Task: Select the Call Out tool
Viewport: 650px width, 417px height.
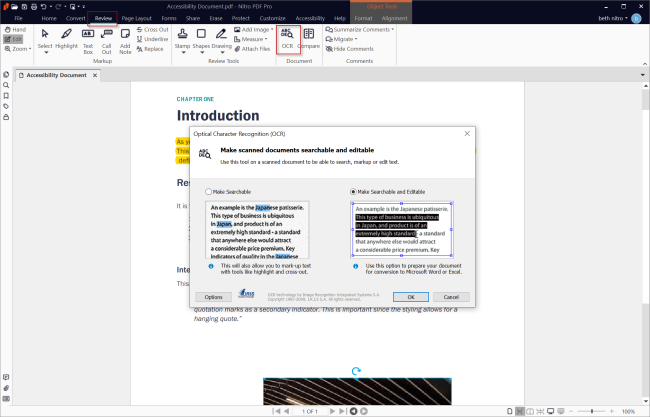Action: (x=107, y=39)
